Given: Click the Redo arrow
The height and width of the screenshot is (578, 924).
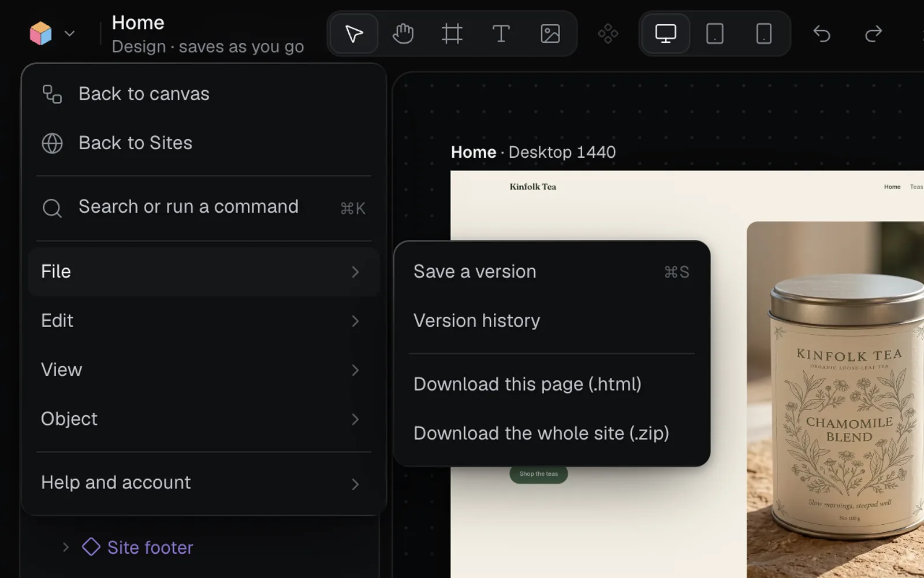Looking at the screenshot, I should tap(874, 34).
